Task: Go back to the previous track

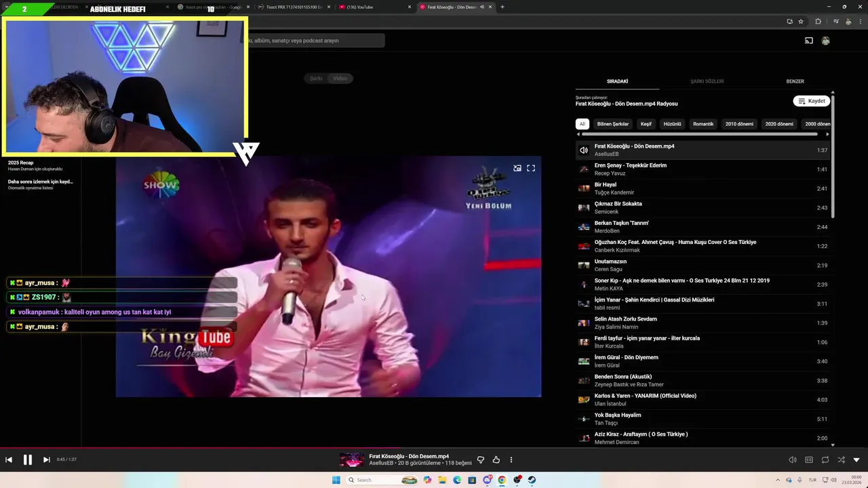Action: point(9,460)
